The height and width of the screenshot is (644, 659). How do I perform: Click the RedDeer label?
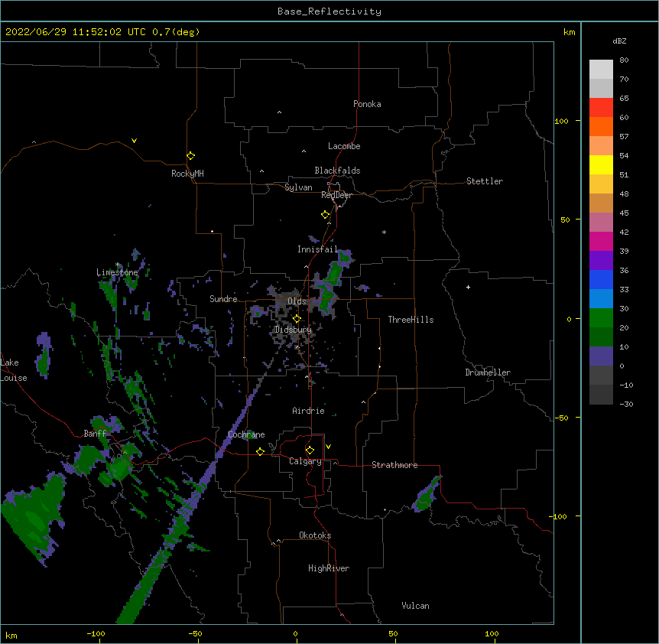pos(336,195)
